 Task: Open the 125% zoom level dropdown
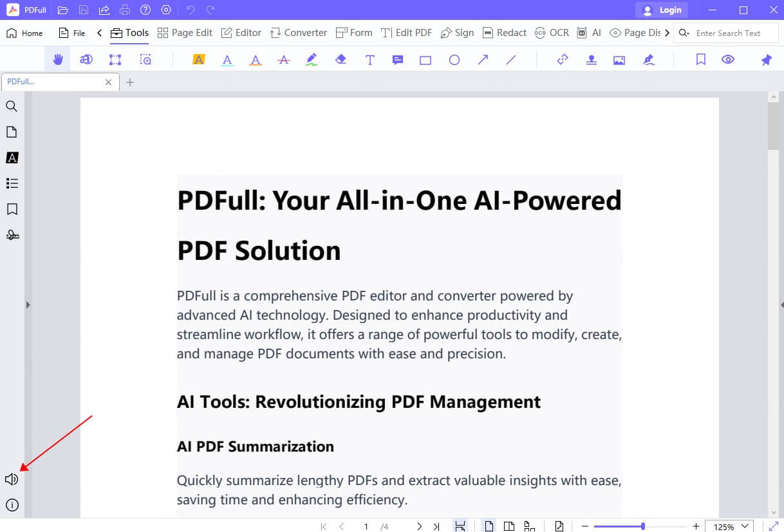(x=729, y=526)
